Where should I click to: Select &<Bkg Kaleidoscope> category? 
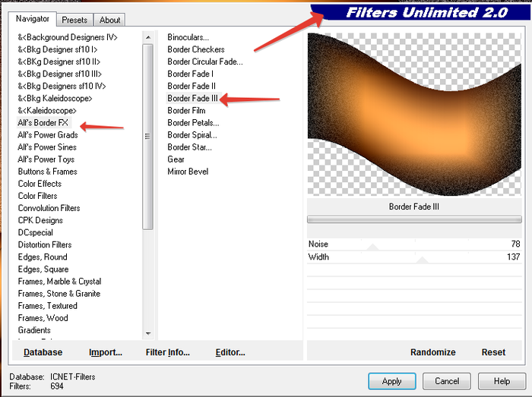pyautogui.click(x=55, y=98)
